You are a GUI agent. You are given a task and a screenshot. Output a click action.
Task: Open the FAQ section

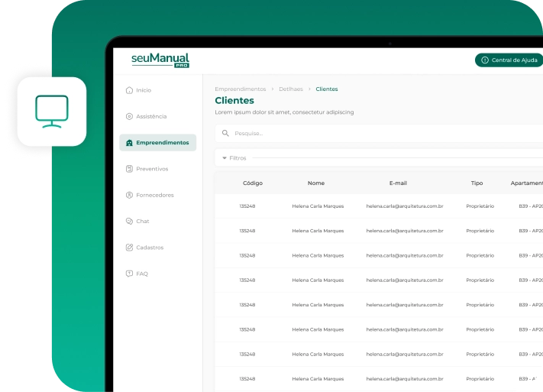coord(137,274)
